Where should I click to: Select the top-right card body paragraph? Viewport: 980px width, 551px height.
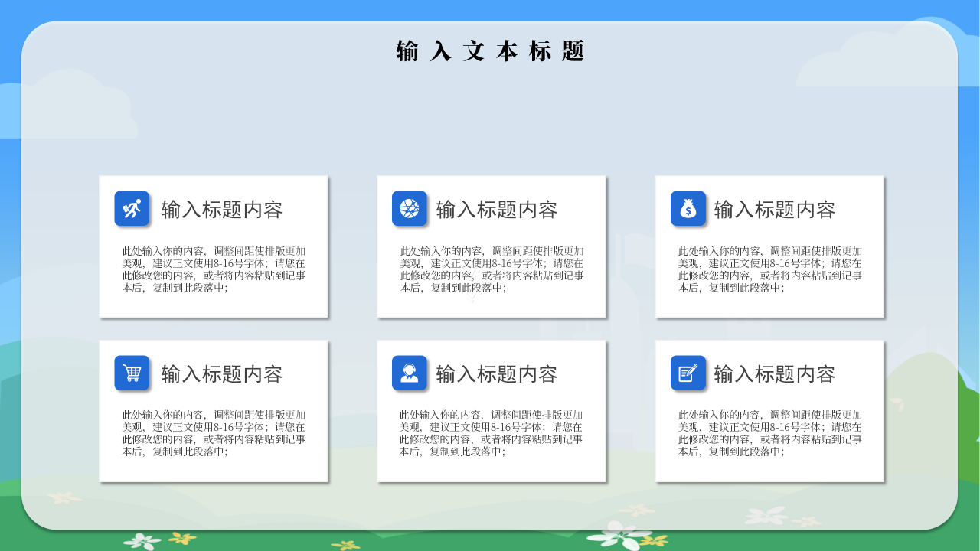769,269
